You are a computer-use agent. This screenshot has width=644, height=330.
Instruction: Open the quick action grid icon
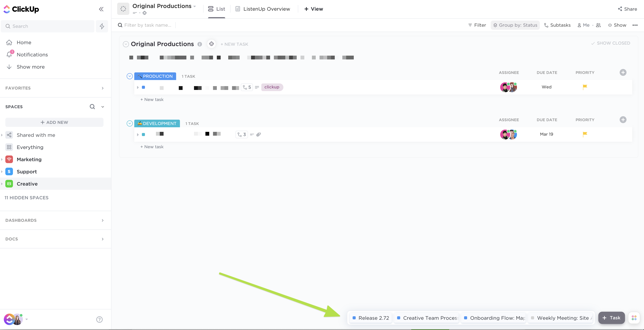tap(634, 318)
